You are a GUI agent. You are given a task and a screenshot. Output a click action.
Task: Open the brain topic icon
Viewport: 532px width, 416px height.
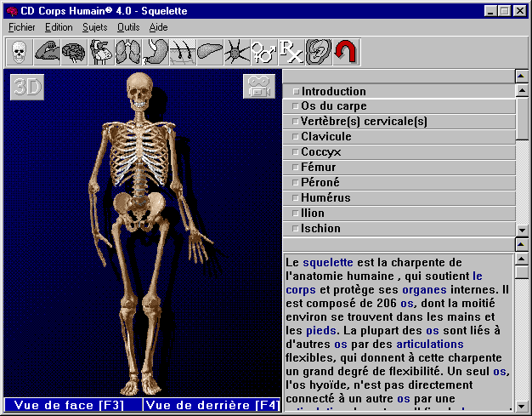point(73,52)
